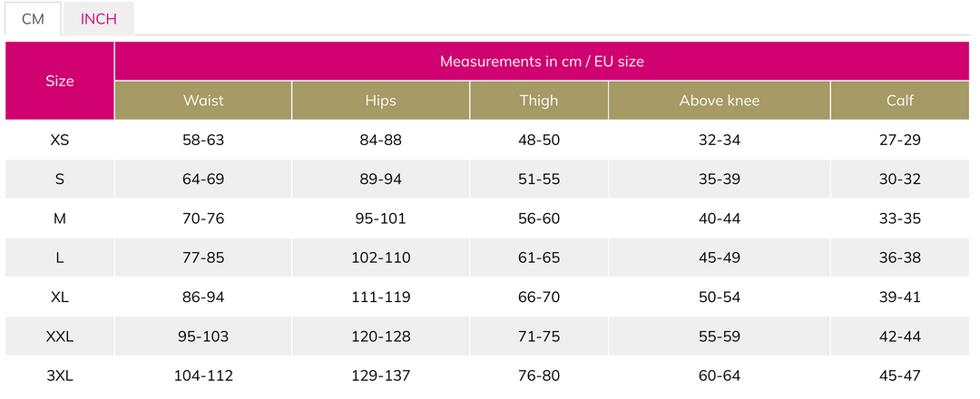The width and height of the screenshot is (980, 399).
Task: Click the 71-75 thigh cell
Action: [x=539, y=336]
